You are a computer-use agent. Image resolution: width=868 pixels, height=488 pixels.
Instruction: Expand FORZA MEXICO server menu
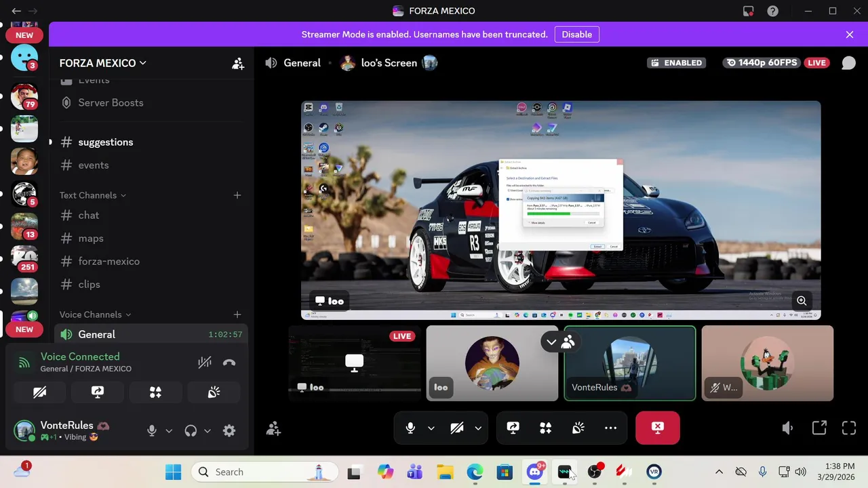(103, 63)
